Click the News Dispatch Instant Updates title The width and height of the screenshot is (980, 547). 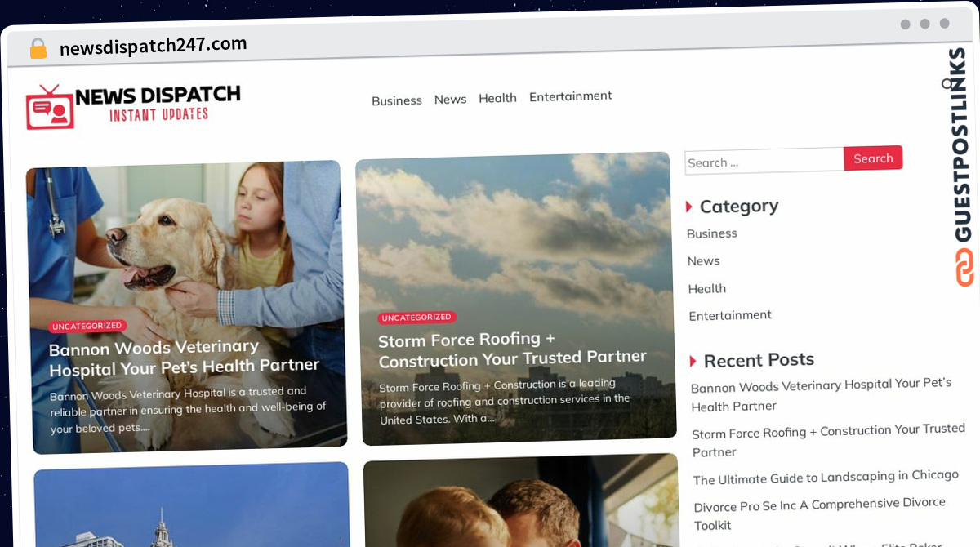pos(158,104)
